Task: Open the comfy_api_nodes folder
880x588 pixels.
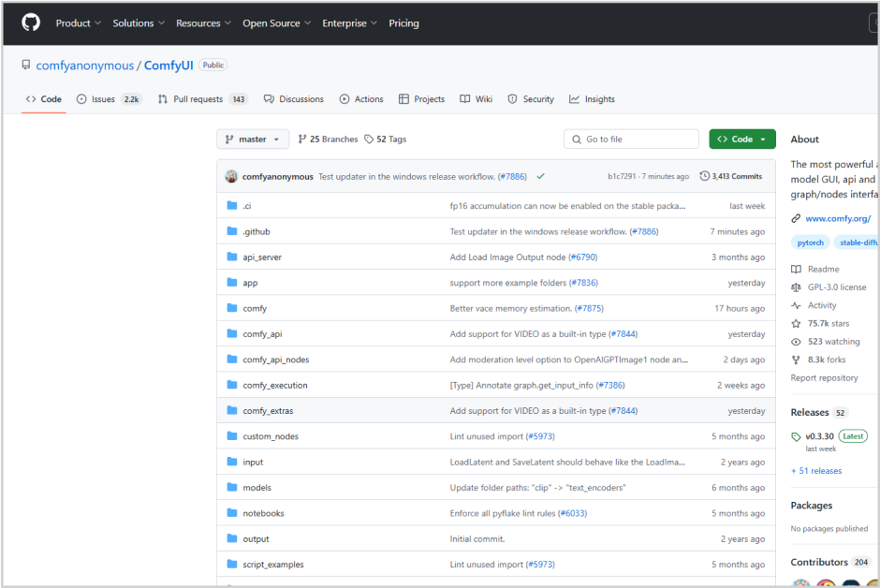Action: [x=276, y=360]
